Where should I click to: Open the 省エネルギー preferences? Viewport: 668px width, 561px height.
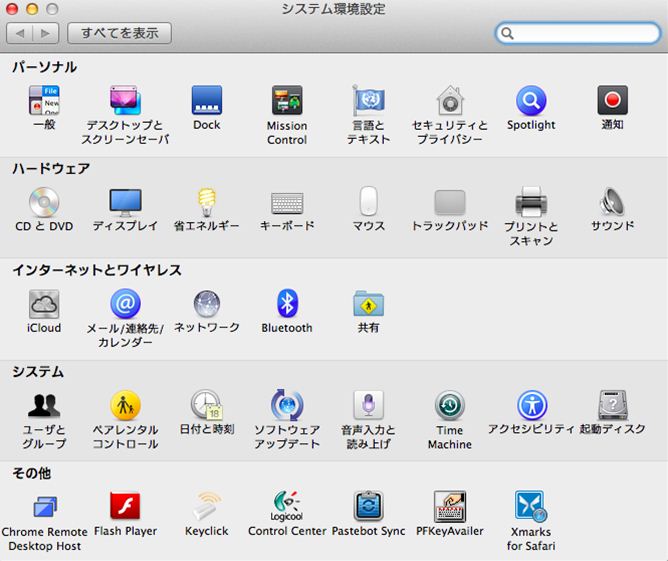pyautogui.click(x=207, y=203)
